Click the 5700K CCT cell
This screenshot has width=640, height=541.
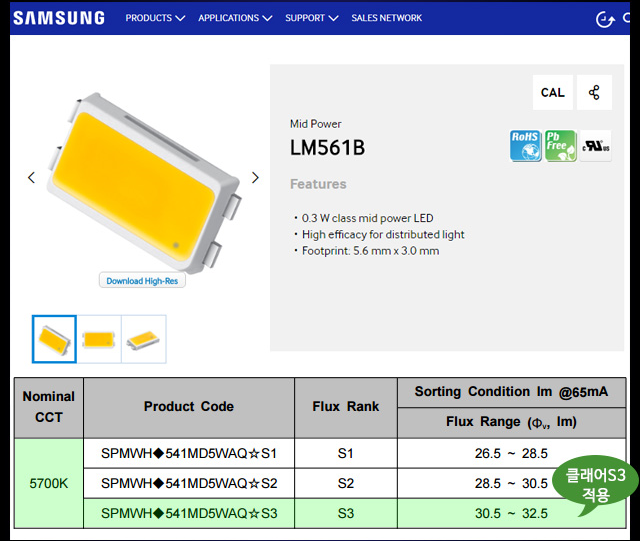pos(49,483)
